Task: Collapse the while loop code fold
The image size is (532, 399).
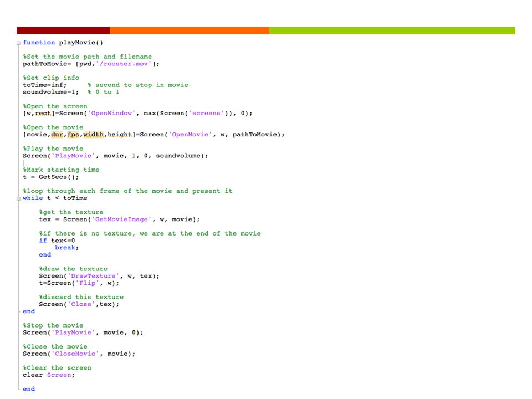Action: click(x=19, y=199)
